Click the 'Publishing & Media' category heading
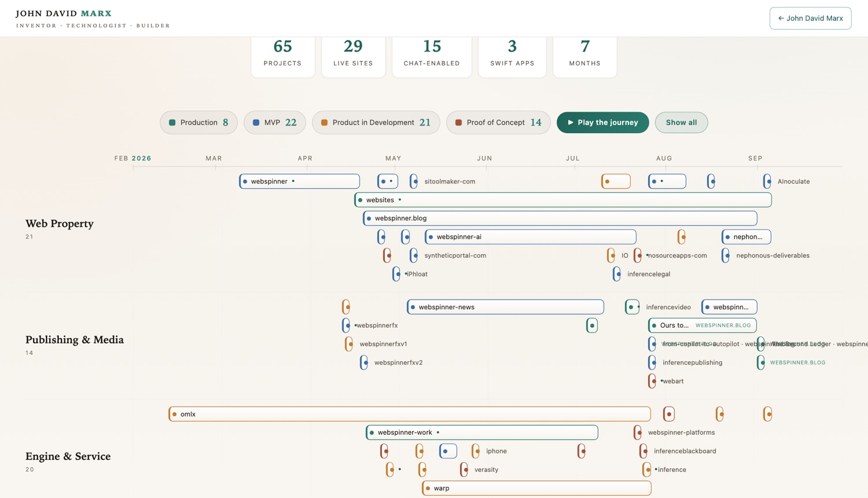 tap(75, 340)
